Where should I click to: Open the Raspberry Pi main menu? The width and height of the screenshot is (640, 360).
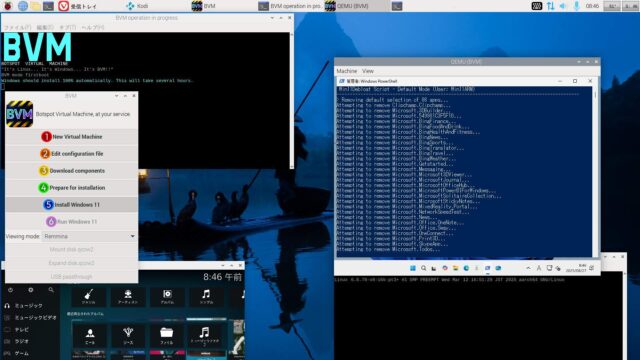tap(7, 6)
